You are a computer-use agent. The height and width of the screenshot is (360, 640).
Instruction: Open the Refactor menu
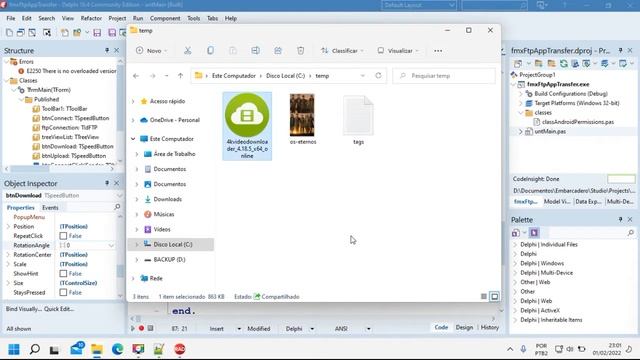point(91,18)
